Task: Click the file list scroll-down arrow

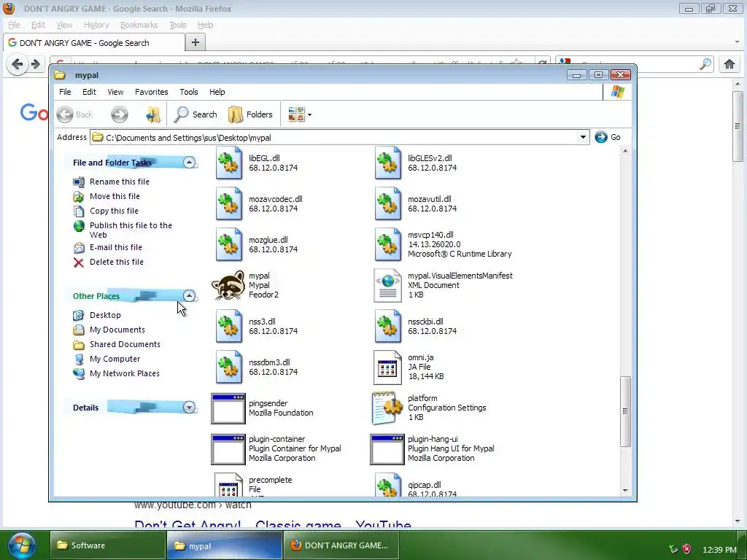Action: point(625,491)
